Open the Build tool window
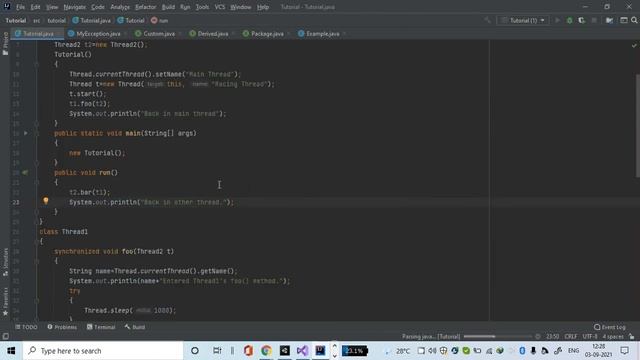640x360 pixels. pos(135,327)
